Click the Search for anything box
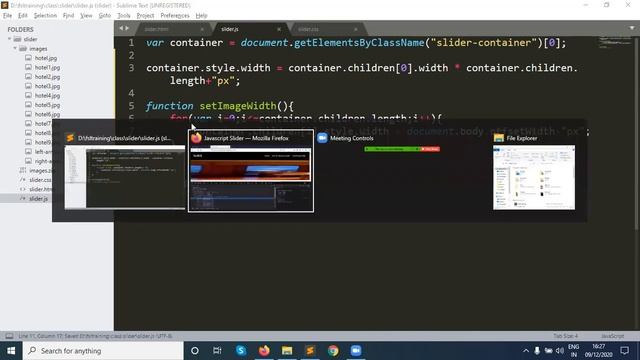Viewport: 640px width, 360px height. (103, 351)
